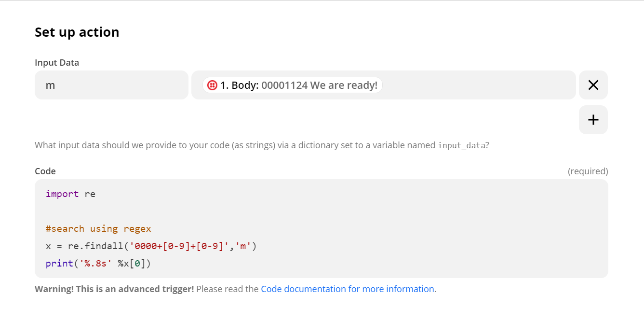The height and width of the screenshot is (309, 644).
Task: Click the re.findall code line
Action: click(x=151, y=246)
